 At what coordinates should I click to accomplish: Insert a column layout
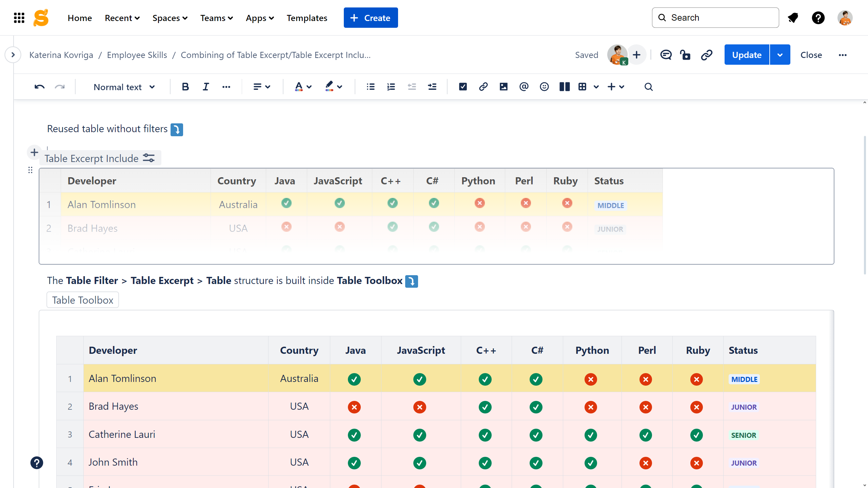click(x=565, y=87)
